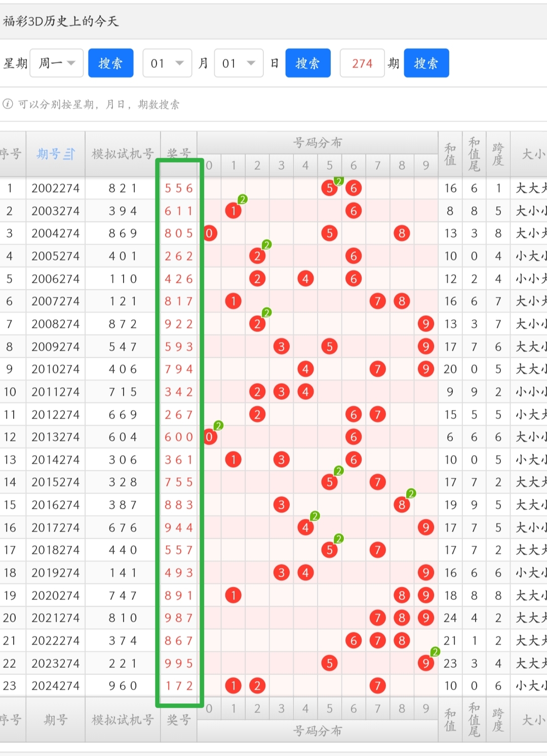The width and height of the screenshot is (547, 756).
Task: Click red ball 1 in row 2014274
Action: pos(233,460)
